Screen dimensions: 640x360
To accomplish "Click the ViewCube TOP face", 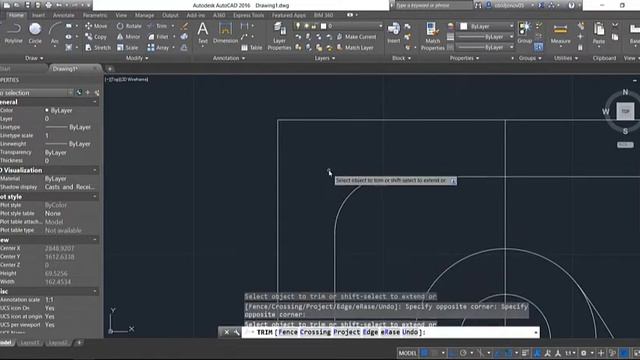I will click(625, 111).
